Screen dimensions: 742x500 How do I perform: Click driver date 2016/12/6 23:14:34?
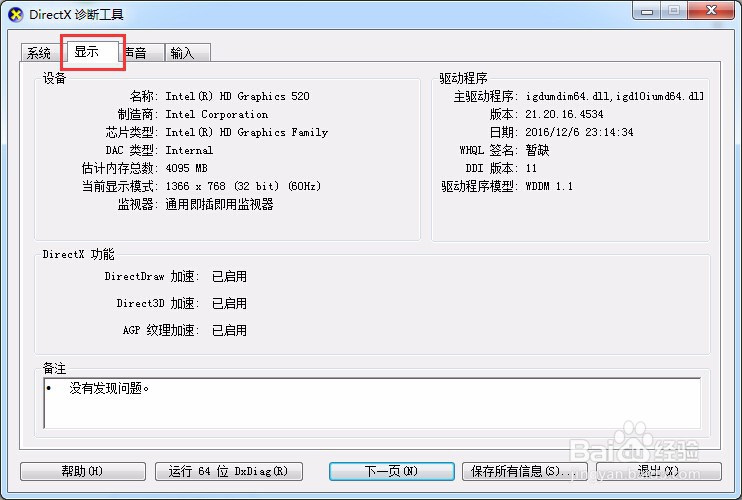[579, 132]
